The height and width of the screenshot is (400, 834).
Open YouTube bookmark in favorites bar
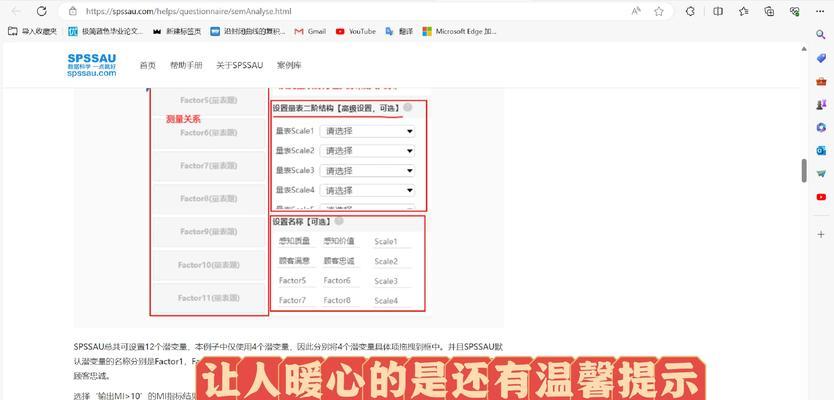[356, 31]
